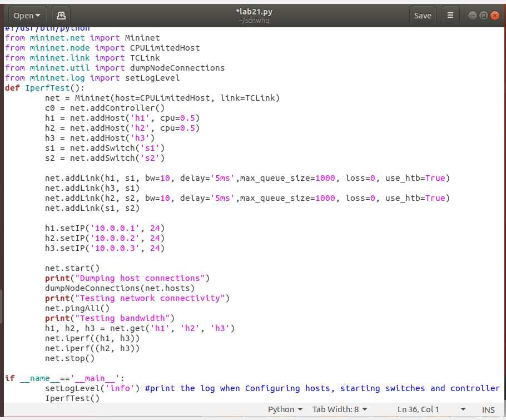Open the Ln 36, Col 1 position menu
Viewport: 506px width, 420px height.
pos(431,409)
